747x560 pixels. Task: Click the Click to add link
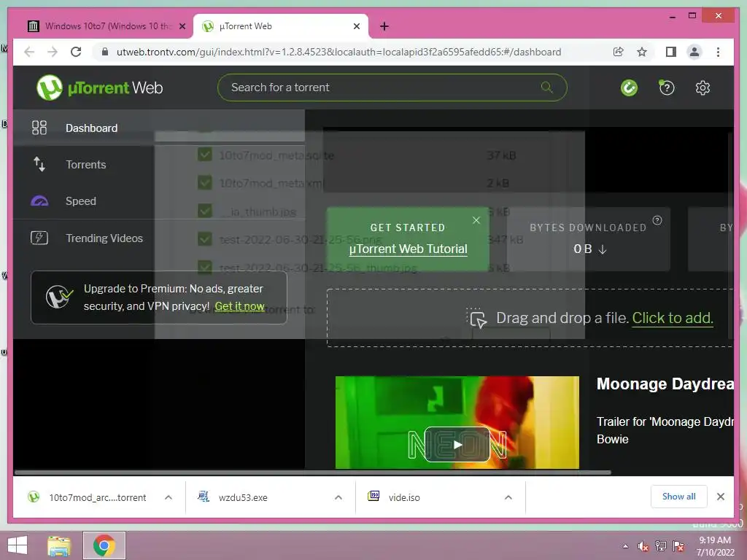tap(673, 318)
